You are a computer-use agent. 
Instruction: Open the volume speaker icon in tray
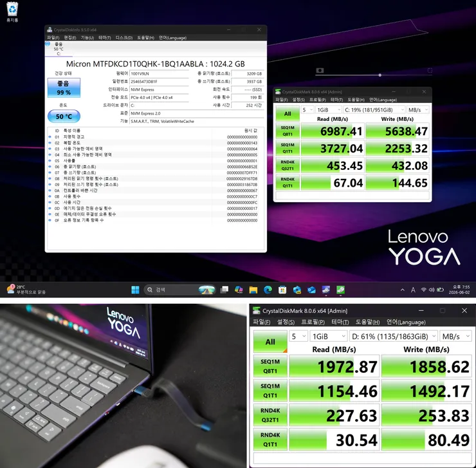(432, 290)
